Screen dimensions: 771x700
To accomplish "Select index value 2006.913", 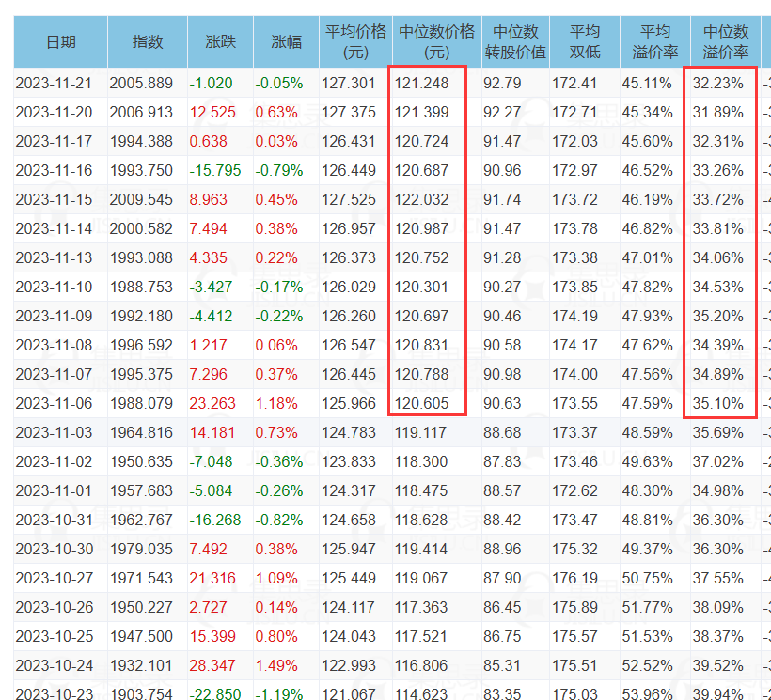I will point(141,113).
